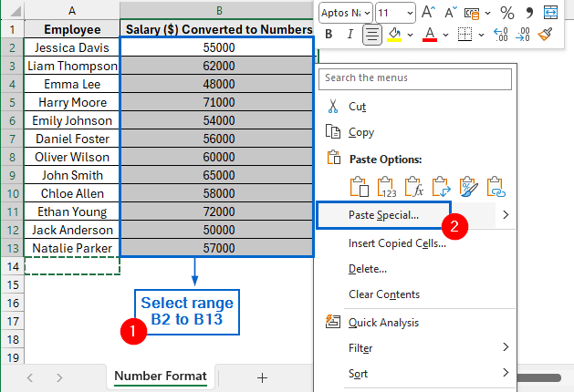Click previous sheet navigation arrow
Viewport: 574px width, 392px height.
coord(30,377)
